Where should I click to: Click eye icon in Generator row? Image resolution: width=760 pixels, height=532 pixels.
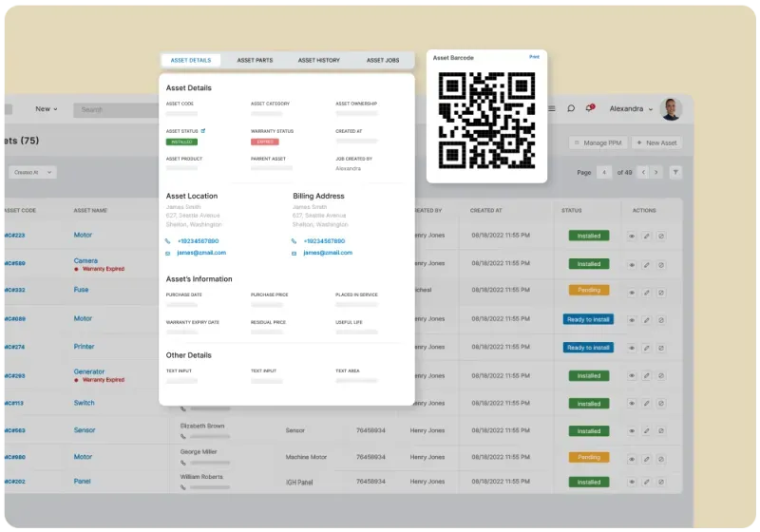click(632, 375)
